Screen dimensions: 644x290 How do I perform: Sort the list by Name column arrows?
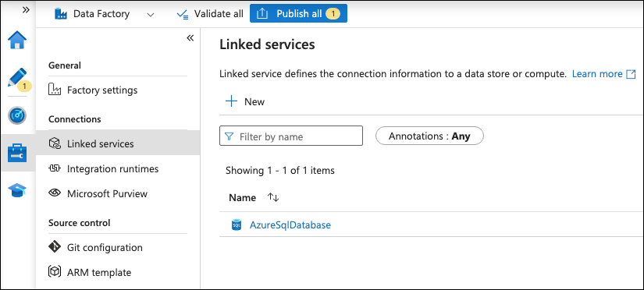point(273,197)
